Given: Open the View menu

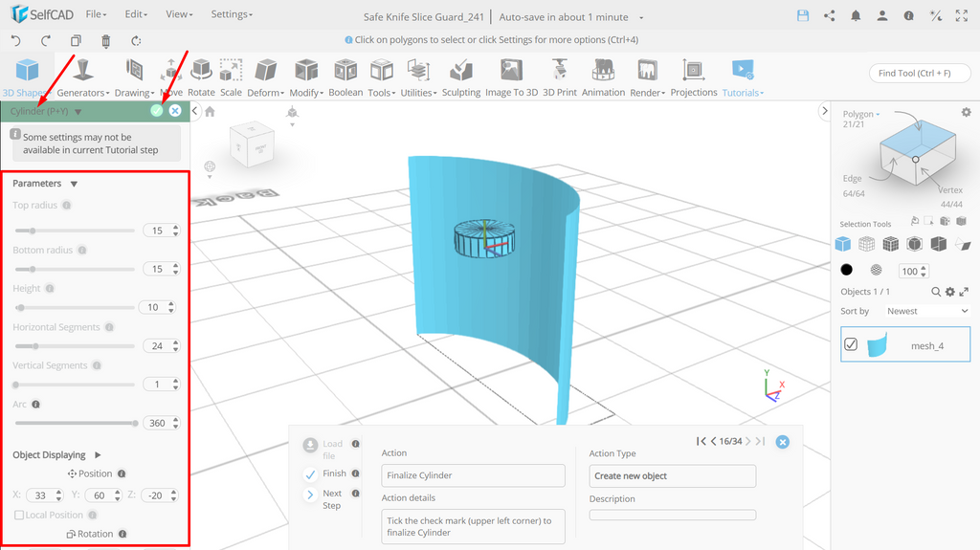Looking at the screenshot, I should click(179, 13).
